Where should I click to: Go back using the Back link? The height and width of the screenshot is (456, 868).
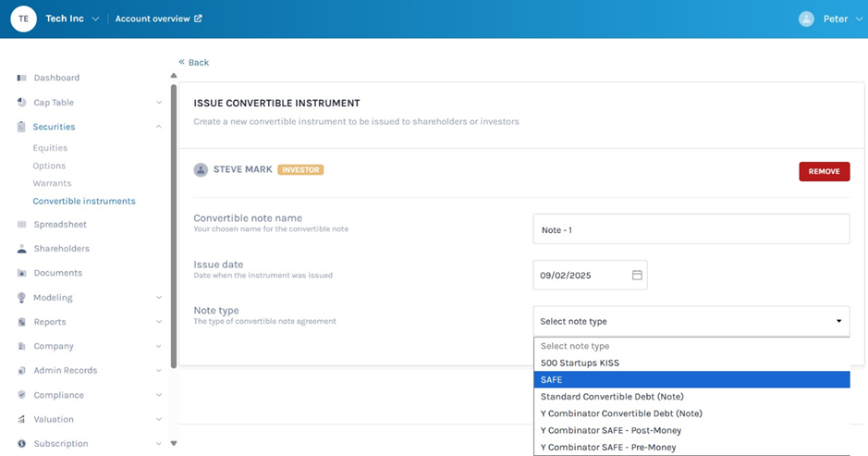(194, 62)
